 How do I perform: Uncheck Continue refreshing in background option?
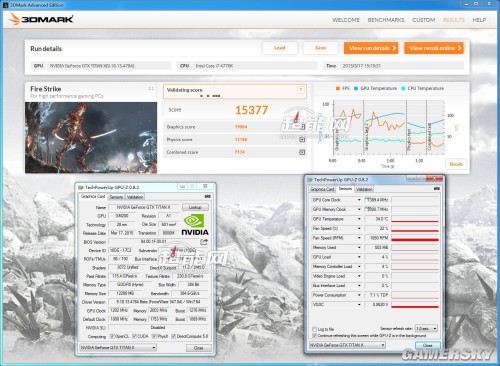pos(314,335)
